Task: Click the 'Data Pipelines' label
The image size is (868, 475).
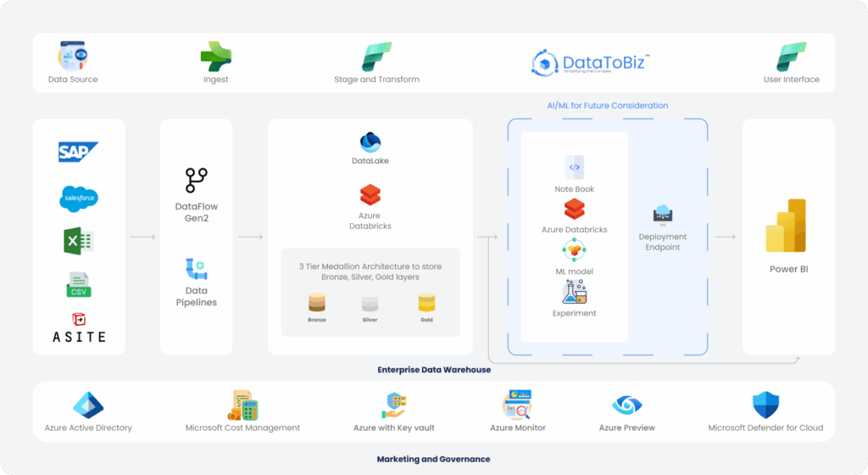Action: [197, 296]
